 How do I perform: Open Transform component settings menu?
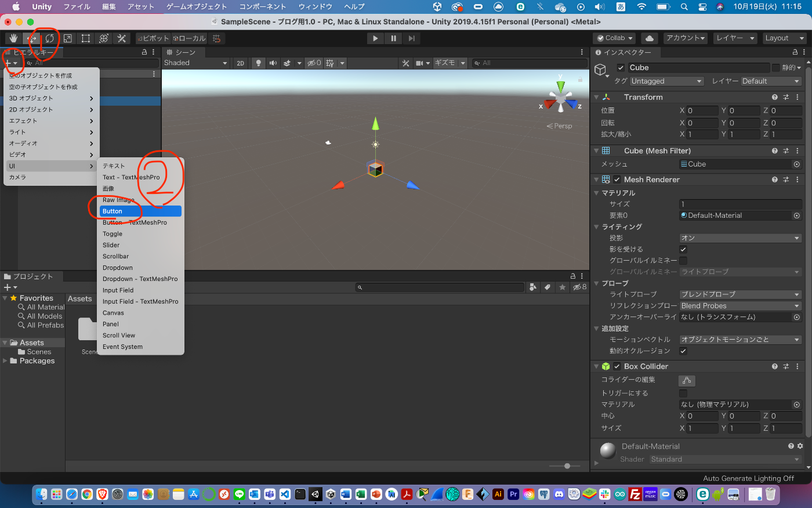[x=797, y=98]
